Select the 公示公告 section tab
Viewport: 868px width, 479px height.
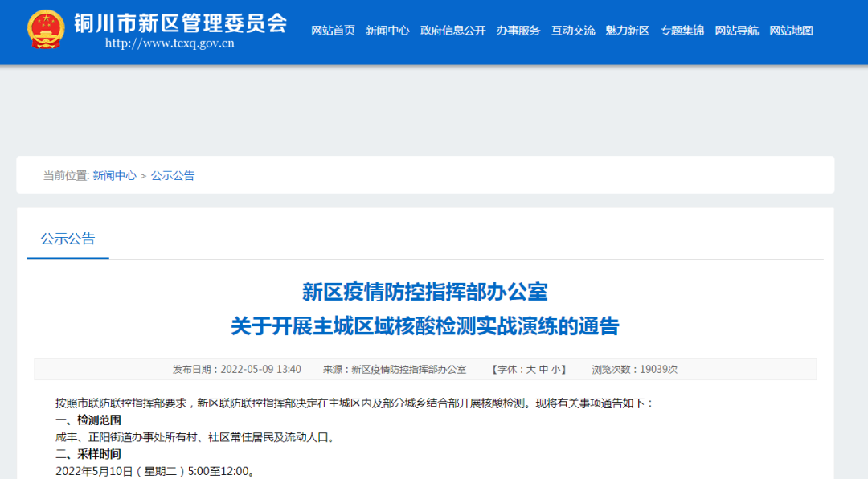(68, 239)
